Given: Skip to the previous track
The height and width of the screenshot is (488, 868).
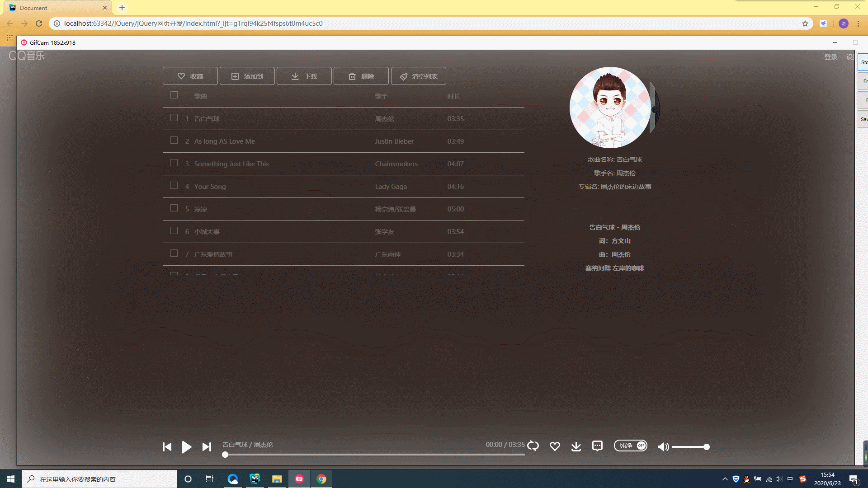Looking at the screenshot, I should [167, 447].
